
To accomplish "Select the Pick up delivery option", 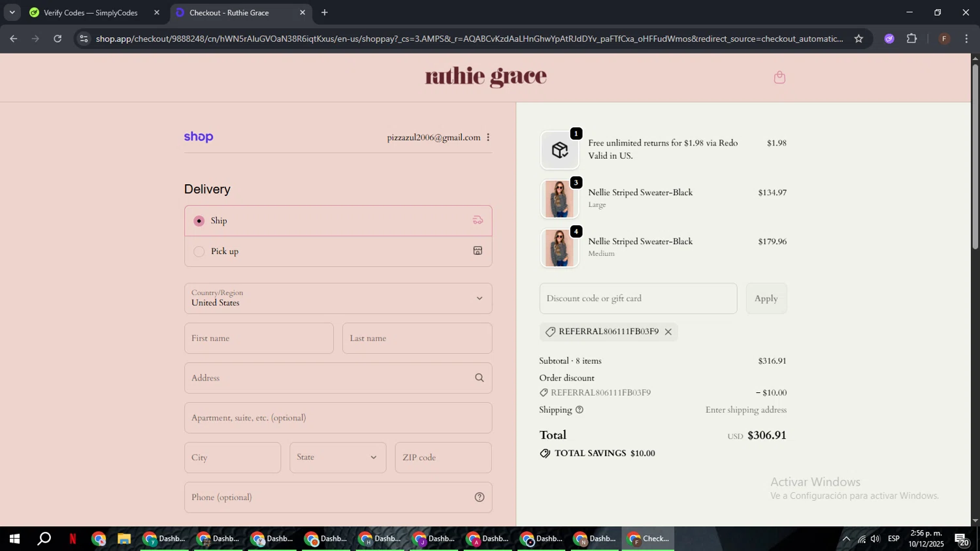I will [338, 251].
